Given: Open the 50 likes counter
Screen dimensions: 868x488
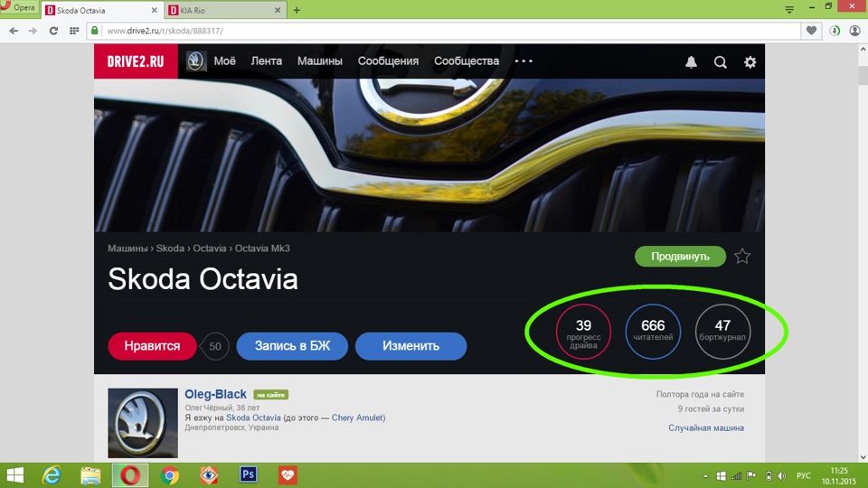Looking at the screenshot, I should pos(215,346).
